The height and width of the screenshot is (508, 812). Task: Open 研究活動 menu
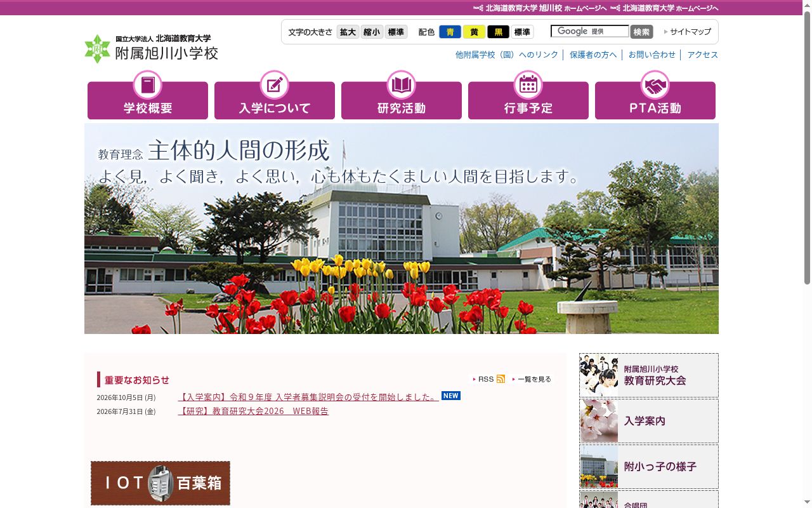(x=402, y=100)
